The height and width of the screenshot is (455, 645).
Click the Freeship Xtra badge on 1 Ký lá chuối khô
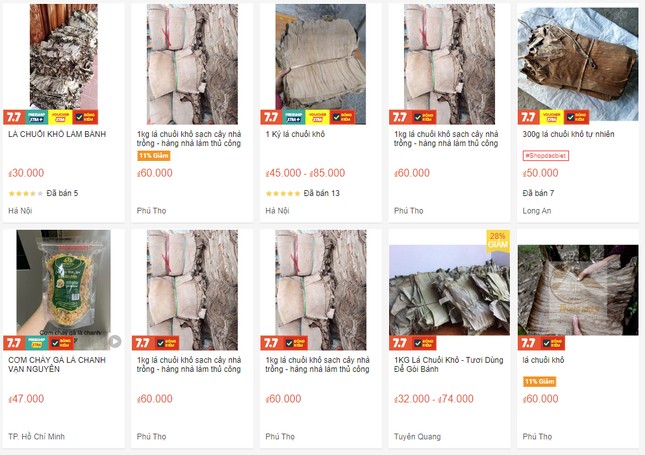coord(293,117)
